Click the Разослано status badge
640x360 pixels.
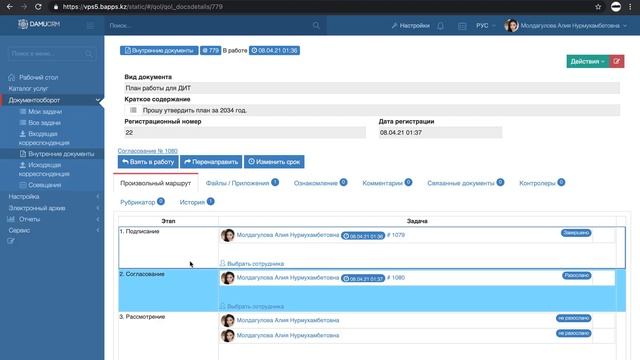576,276
